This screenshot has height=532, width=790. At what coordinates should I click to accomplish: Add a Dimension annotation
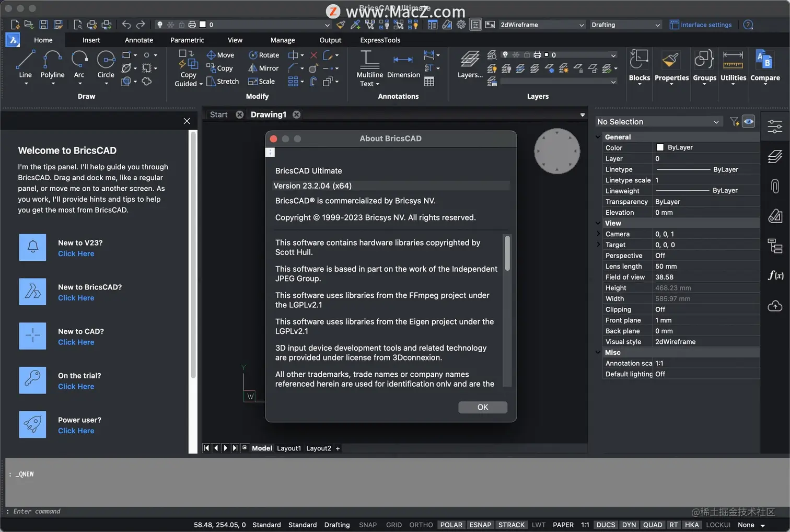click(403, 65)
